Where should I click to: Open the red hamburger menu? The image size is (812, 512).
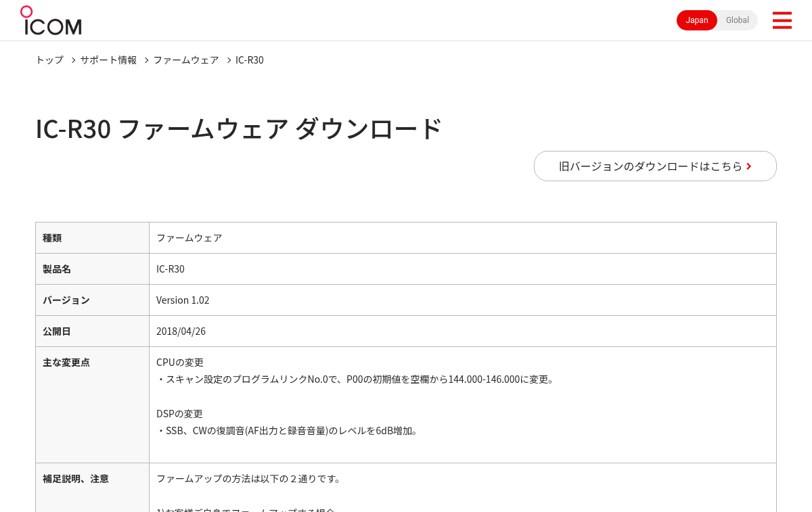click(782, 20)
